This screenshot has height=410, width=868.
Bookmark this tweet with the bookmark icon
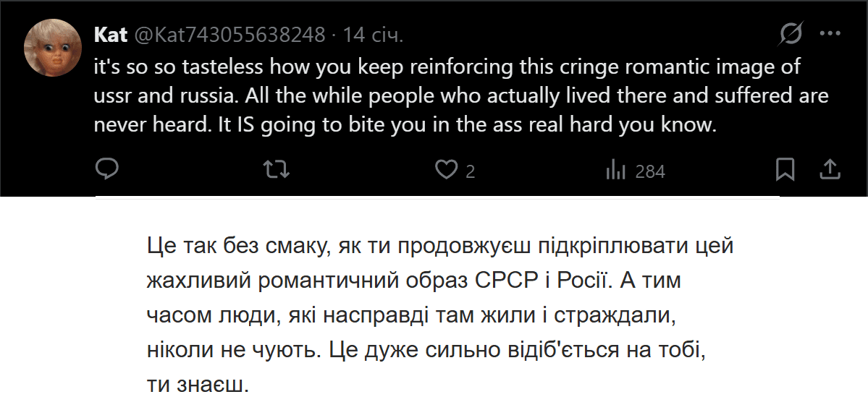click(x=785, y=170)
